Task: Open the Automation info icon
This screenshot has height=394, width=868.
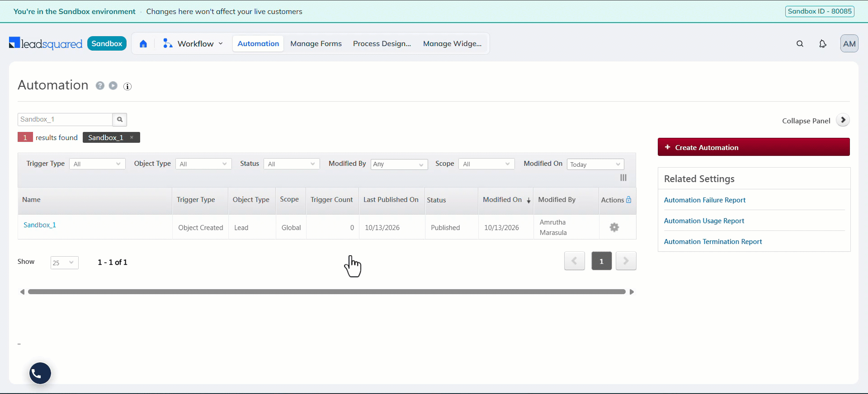Action: (127, 86)
